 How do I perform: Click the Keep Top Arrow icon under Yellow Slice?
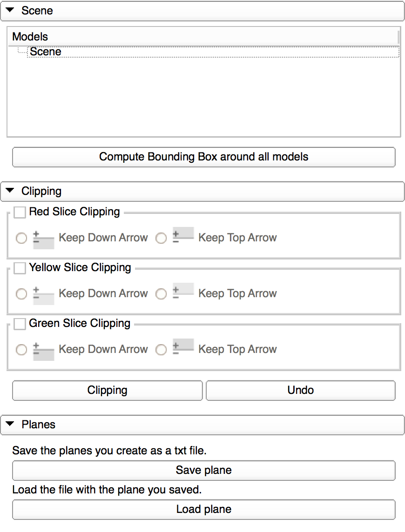coord(183,292)
